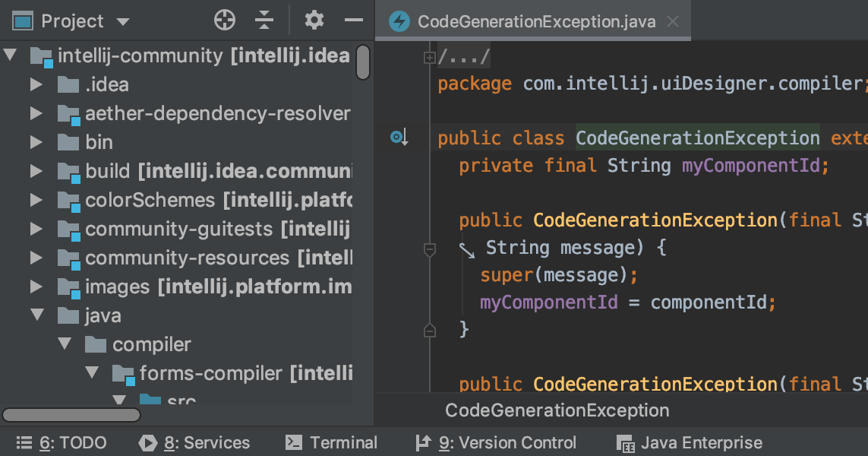Click the colorSchemes module folder icon
The height and width of the screenshot is (456, 868).
[69, 201]
